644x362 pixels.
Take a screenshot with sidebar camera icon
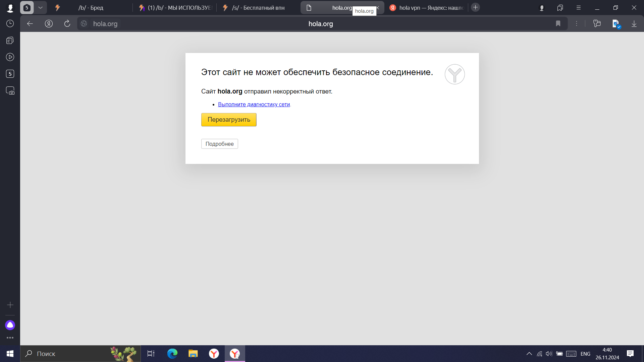[x=10, y=90]
